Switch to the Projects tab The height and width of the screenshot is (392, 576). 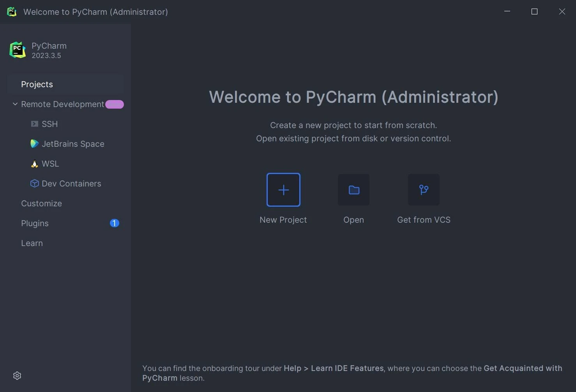click(37, 84)
